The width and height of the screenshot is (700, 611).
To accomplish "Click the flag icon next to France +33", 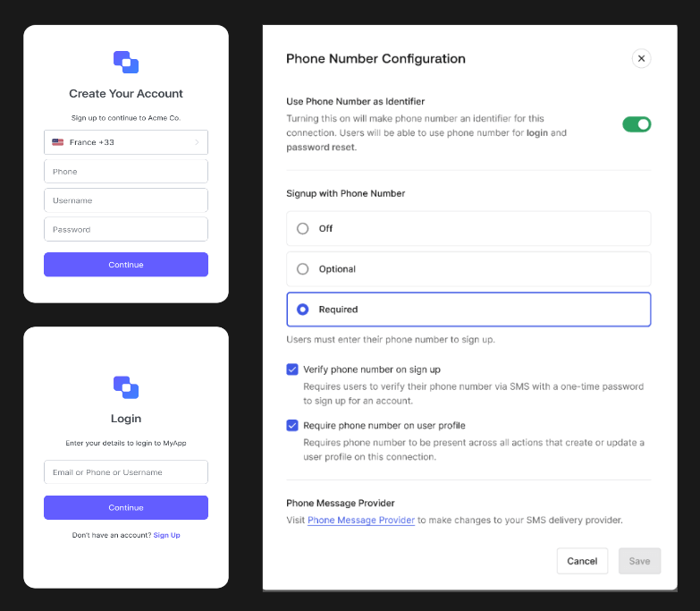I will (x=57, y=142).
